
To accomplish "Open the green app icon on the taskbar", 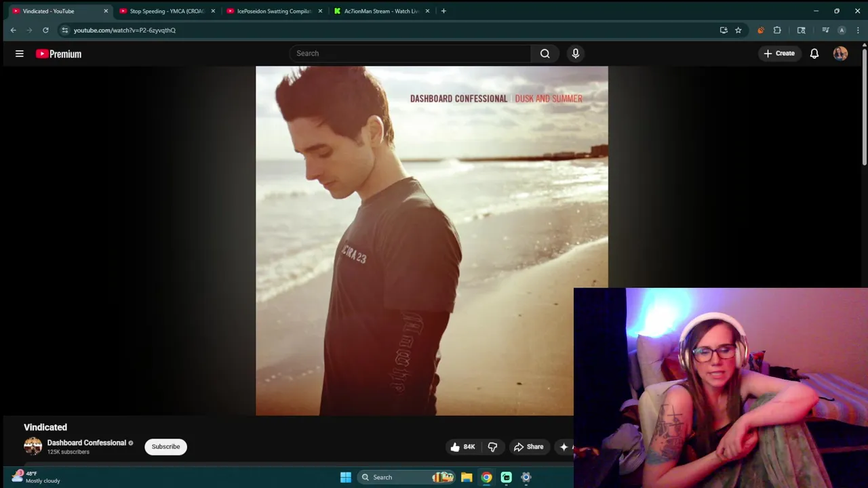I will pyautogui.click(x=506, y=477).
